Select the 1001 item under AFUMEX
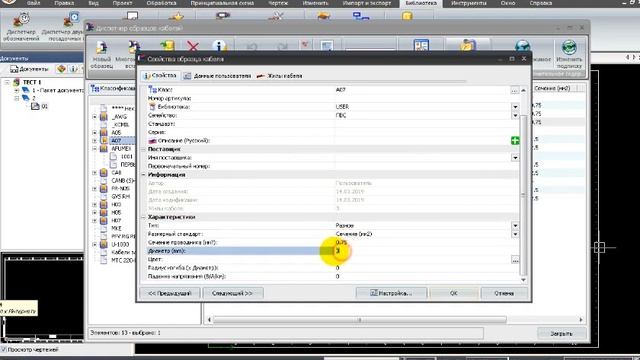640x360 pixels. (x=127, y=157)
